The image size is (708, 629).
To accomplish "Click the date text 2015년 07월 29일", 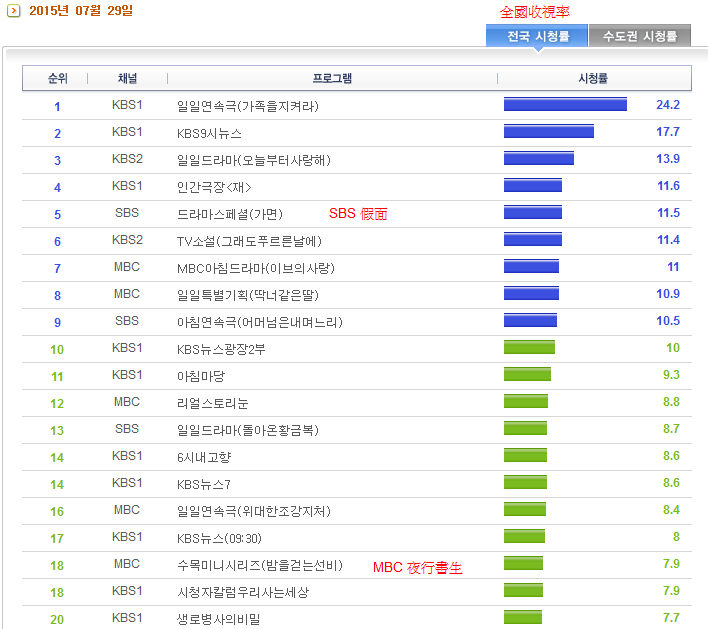I will pyautogui.click(x=81, y=10).
